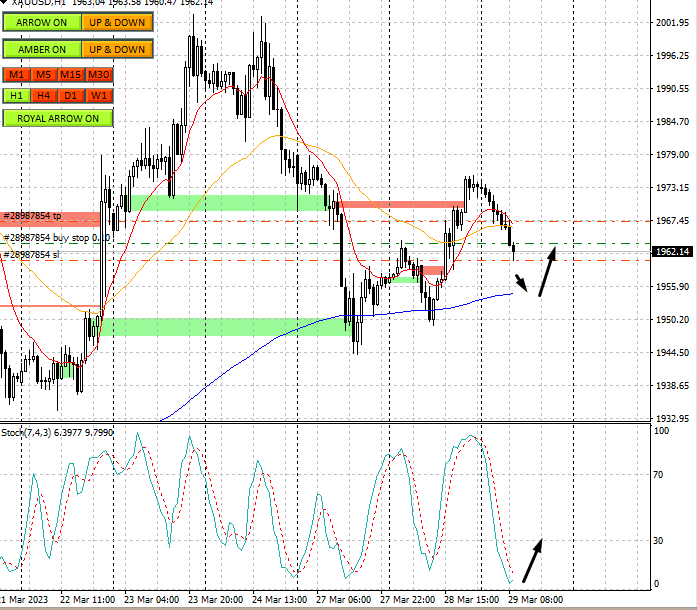Toggle the AMBER ON button
Viewport: 697px width, 610px height.
42,49
